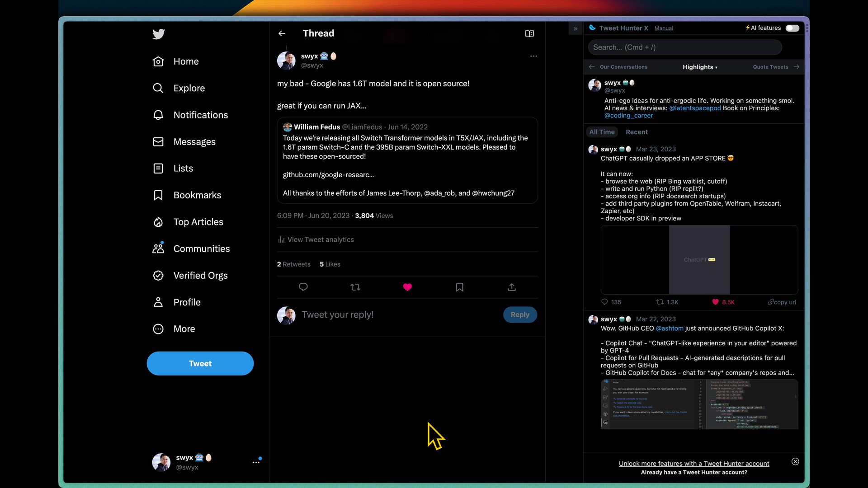
Task: View the 2 Retweets list
Action: coord(294,264)
